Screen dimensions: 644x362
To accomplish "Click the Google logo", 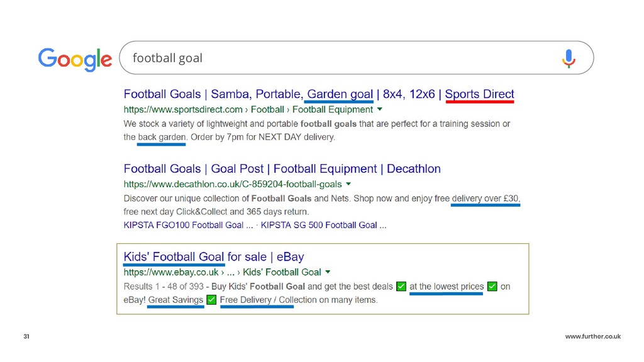I will click(x=75, y=59).
